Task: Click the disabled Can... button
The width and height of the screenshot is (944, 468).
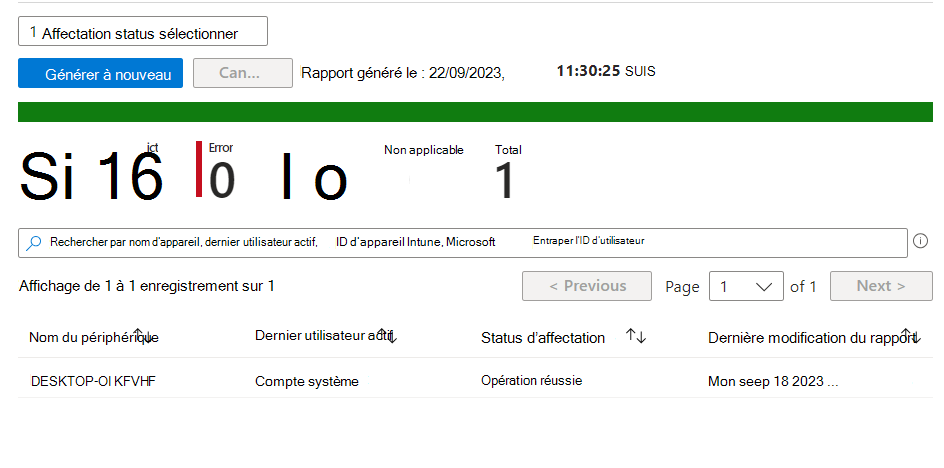Action: (243, 73)
